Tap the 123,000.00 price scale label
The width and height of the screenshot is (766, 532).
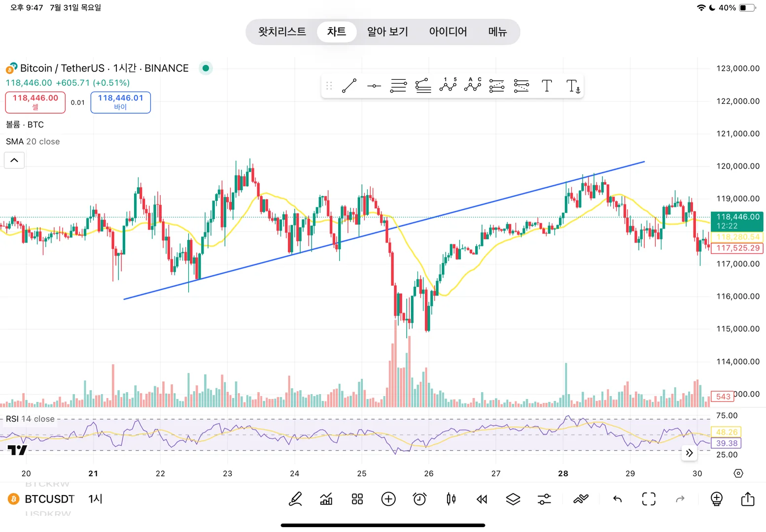click(738, 68)
